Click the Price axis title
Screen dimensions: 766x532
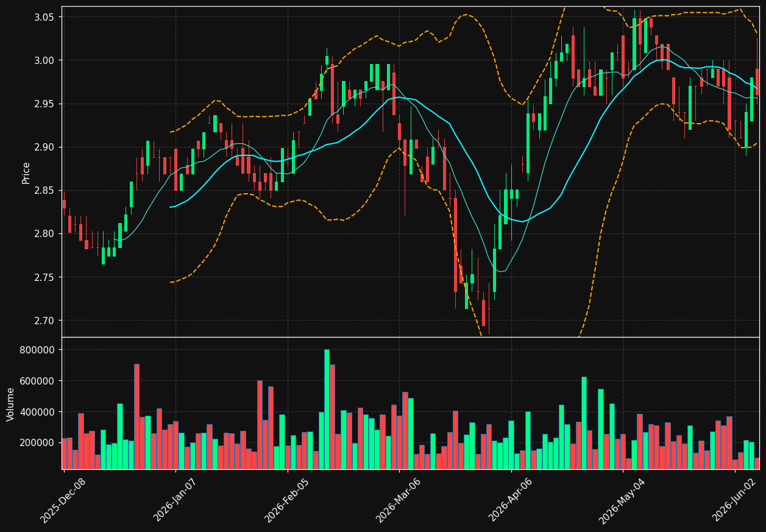[26, 172]
